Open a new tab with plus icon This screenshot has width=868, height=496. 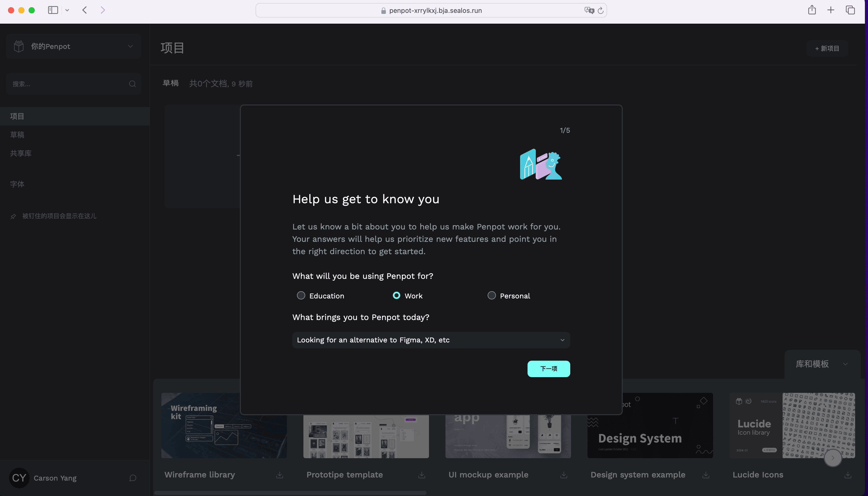click(831, 10)
